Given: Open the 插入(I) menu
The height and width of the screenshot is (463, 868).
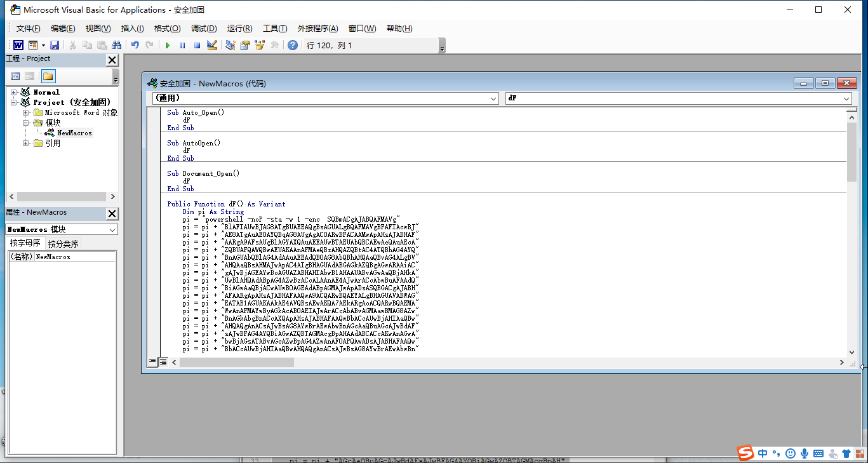Looking at the screenshot, I should pos(132,29).
